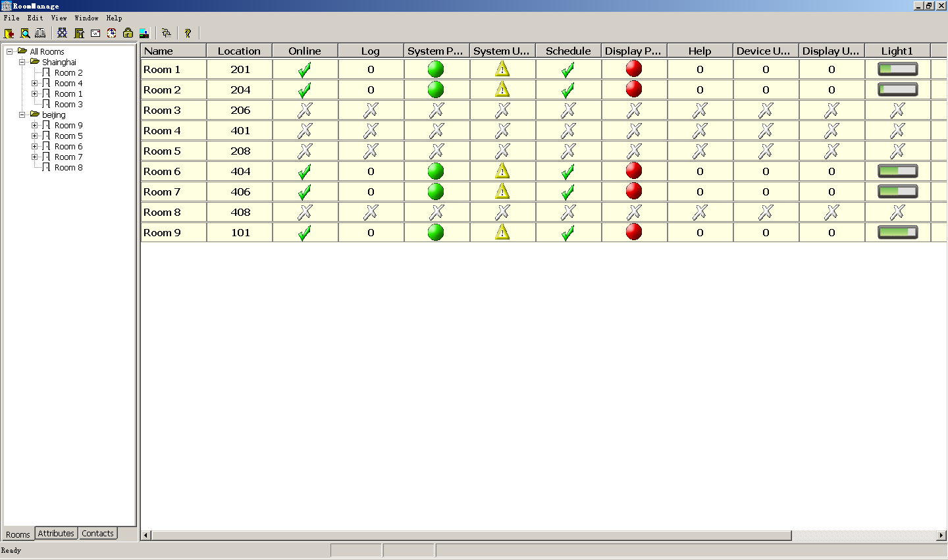Click the clock schedule toolbar icon
948x560 pixels.
point(112,34)
